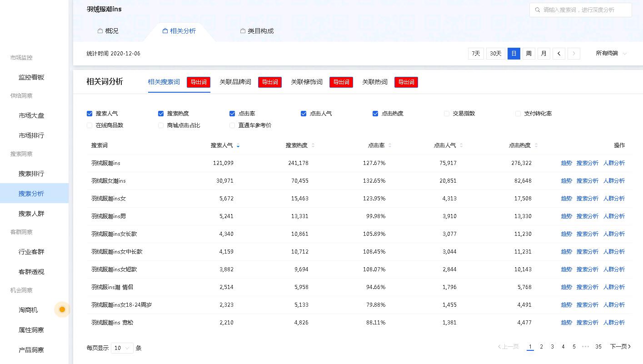Image resolution: width=643 pixels, height=364 pixels.
Task: Click the previous date arrow button
Action: (559, 54)
